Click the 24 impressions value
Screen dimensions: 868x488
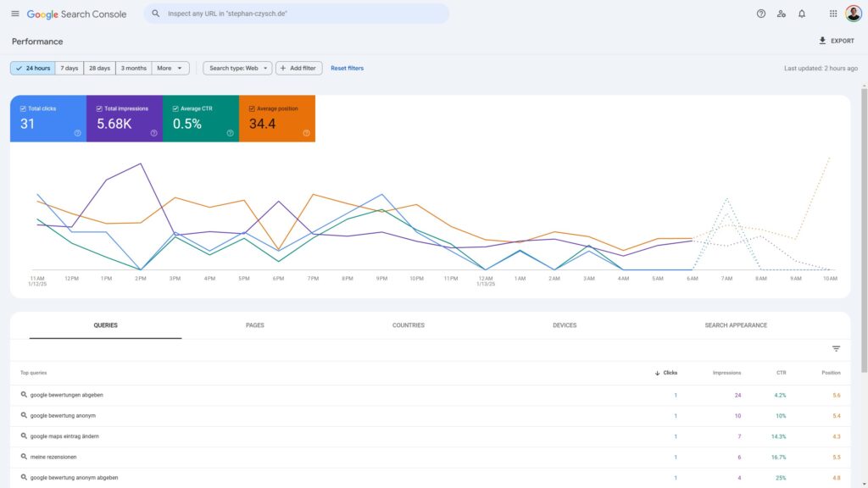click(x=737, y=395)
